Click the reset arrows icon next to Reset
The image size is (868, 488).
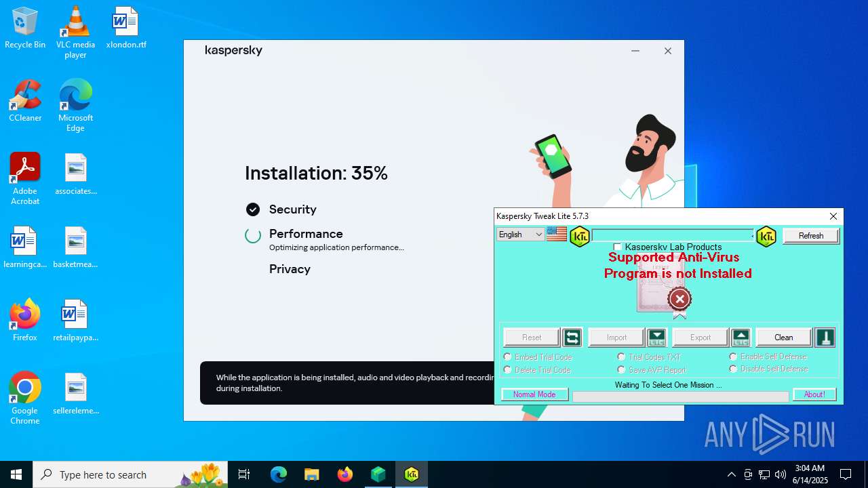pos(572,338)
